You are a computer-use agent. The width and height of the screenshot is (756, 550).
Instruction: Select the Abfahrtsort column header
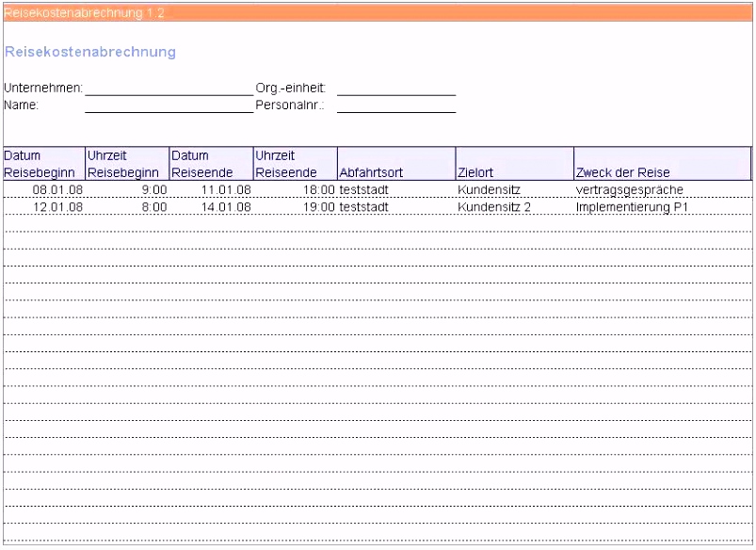coord(396,164)
